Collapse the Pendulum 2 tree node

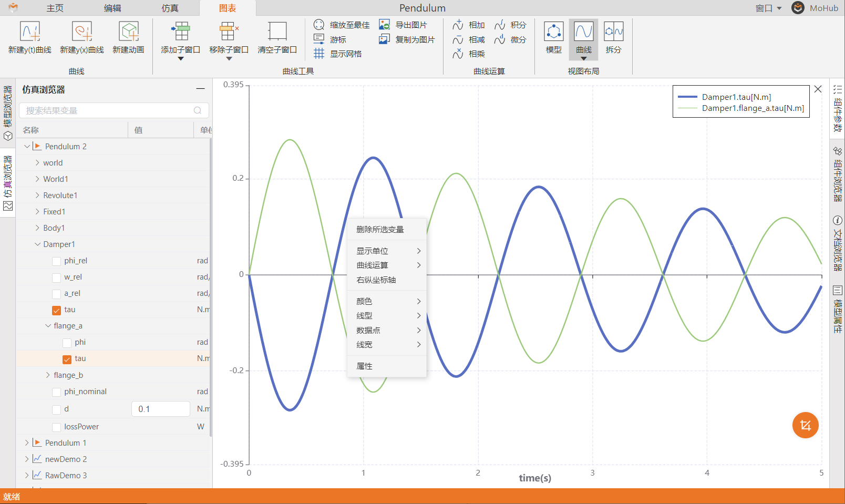pos(27,146)
